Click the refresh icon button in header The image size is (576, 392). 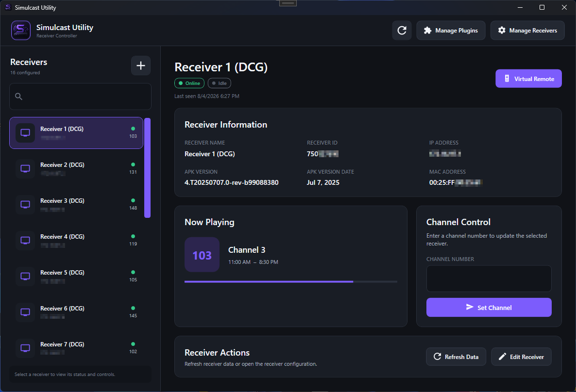tap(402, 31)
